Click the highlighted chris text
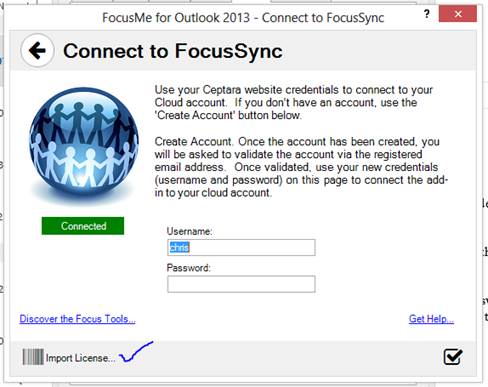Viewport: 488px width, 387px height. pyautogui.click(x=179, y=248)
